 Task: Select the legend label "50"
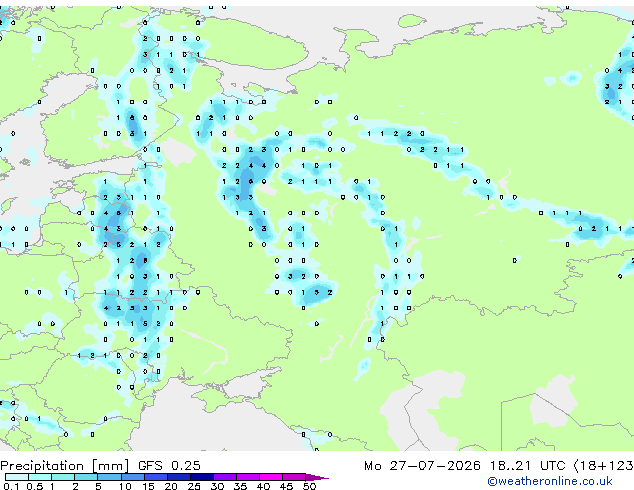(x=309, y=486)
